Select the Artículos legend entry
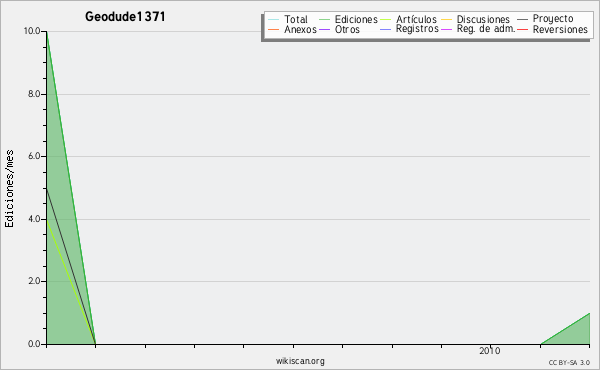This screenshot has height=370, width=600. pyautogui.click(x=409, y=19)
